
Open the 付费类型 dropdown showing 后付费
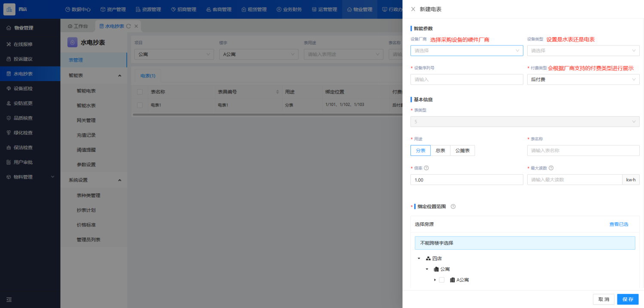[583, 79]
